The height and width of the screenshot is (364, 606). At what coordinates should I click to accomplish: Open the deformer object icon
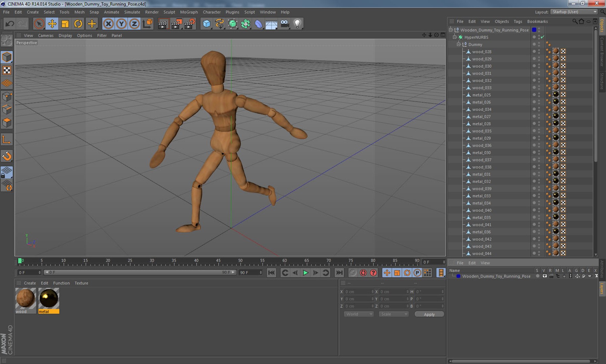(x=258, y=24)
